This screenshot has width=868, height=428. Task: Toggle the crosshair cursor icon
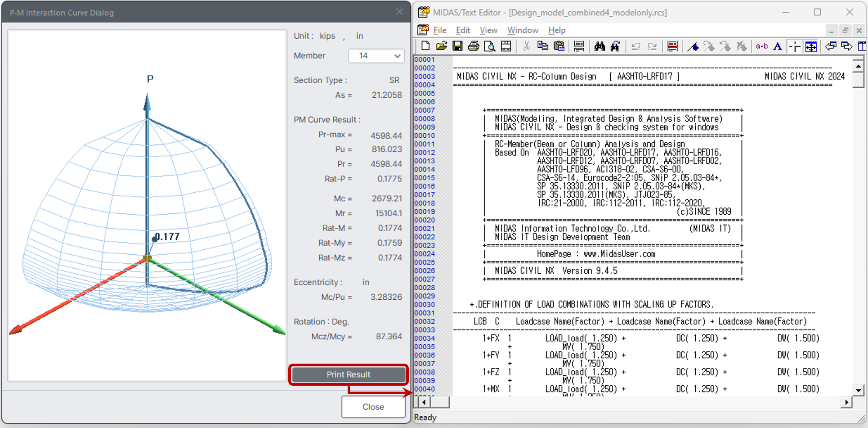pos(795,46)
